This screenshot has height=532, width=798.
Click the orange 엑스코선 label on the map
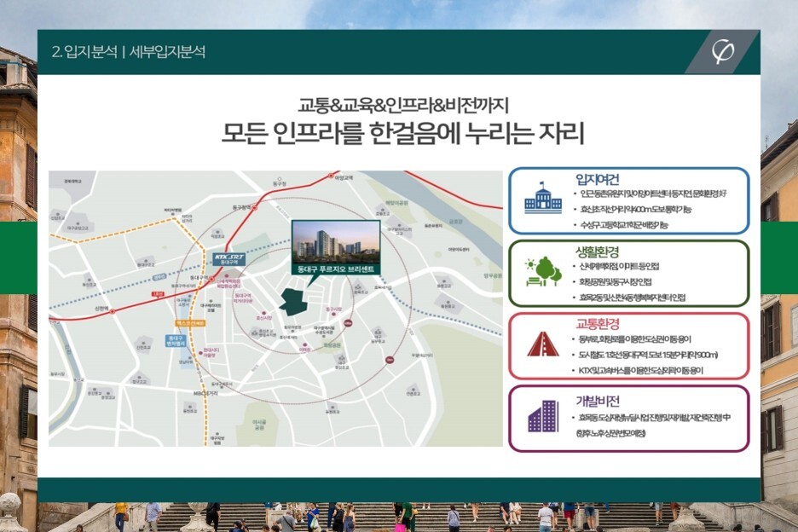click(190, 324)
